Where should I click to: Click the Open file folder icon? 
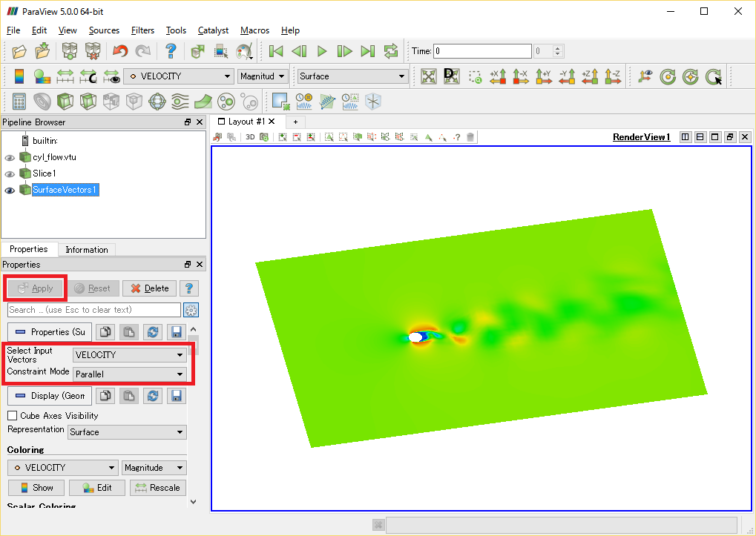coord(19,51)
